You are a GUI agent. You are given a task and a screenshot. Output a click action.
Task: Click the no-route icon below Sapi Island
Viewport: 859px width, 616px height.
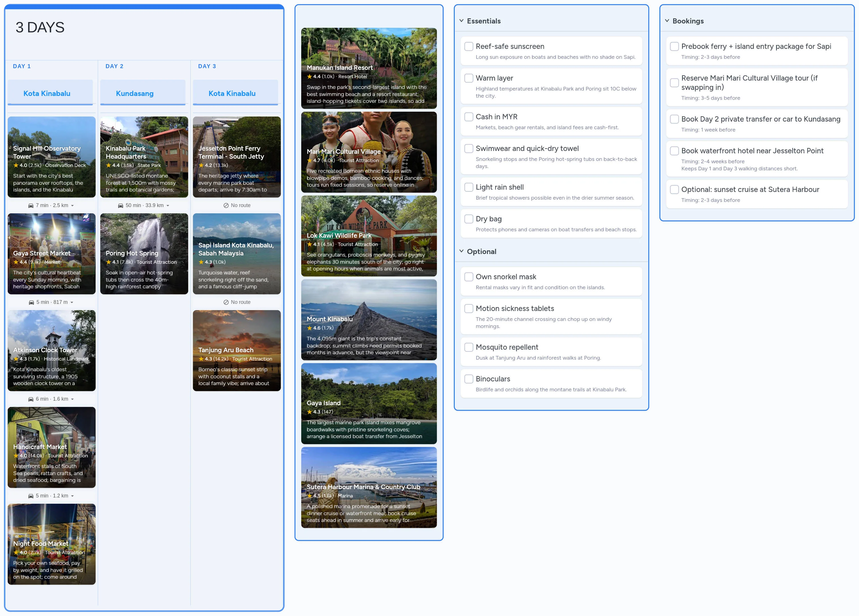click(226, 302)
